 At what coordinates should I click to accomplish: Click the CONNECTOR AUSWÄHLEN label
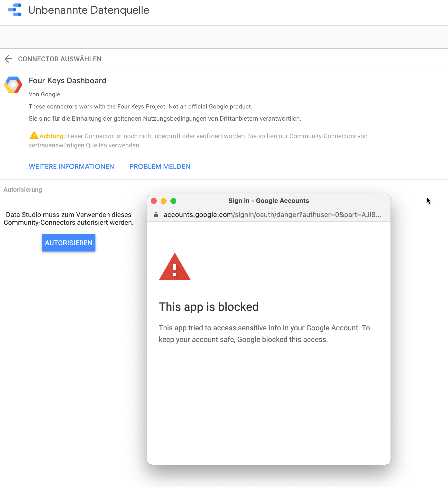pyautogui.click(x=60, y=59)
